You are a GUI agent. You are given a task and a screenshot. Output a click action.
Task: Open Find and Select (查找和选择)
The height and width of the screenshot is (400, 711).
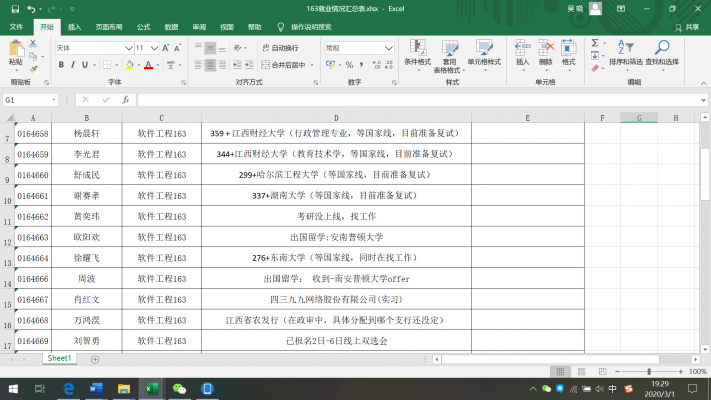click(x=661, y=53)
